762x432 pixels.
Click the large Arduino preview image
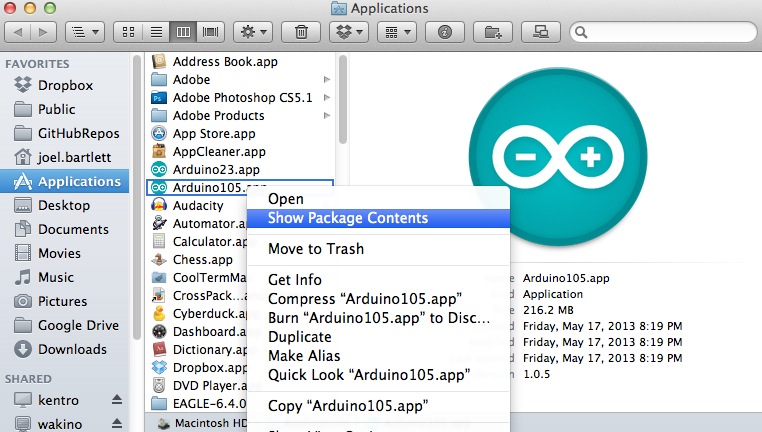558,157
